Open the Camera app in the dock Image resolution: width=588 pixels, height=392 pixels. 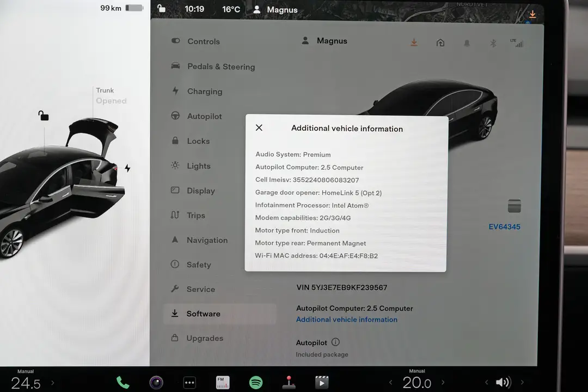156,382
